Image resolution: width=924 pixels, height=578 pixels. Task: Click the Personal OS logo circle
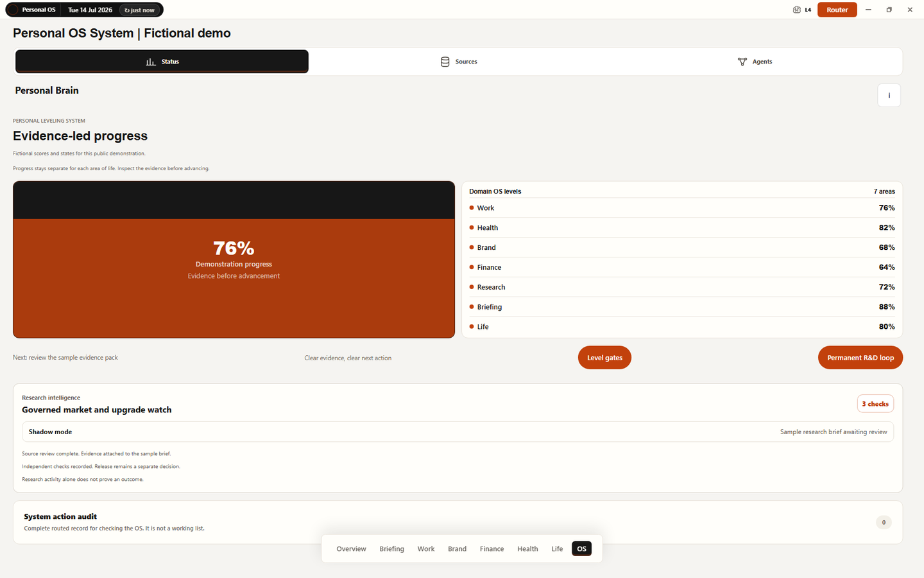tap(13, 10)
